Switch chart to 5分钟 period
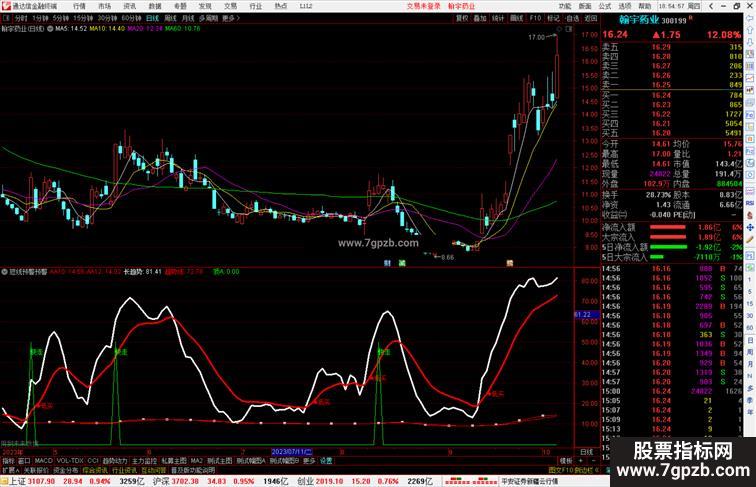756x487 pixels. 61,18
